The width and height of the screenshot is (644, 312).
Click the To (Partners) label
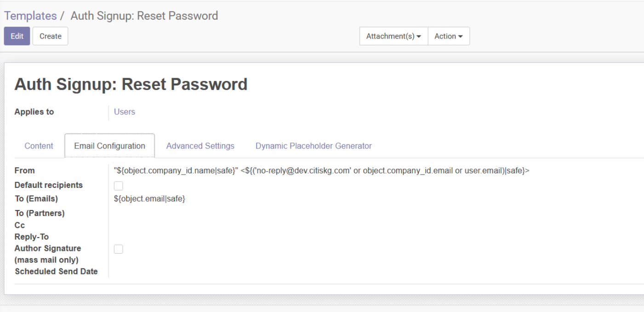pos(40,213)
